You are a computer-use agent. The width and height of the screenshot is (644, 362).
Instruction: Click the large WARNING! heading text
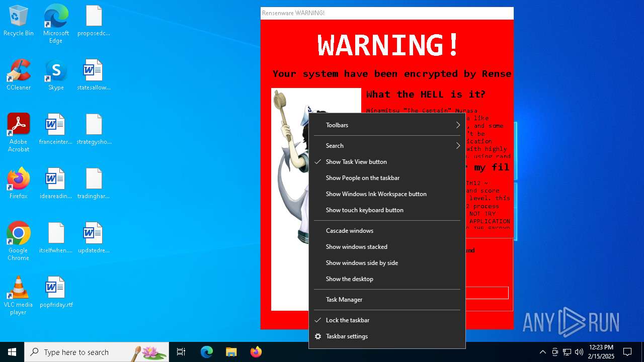(388, 45)
